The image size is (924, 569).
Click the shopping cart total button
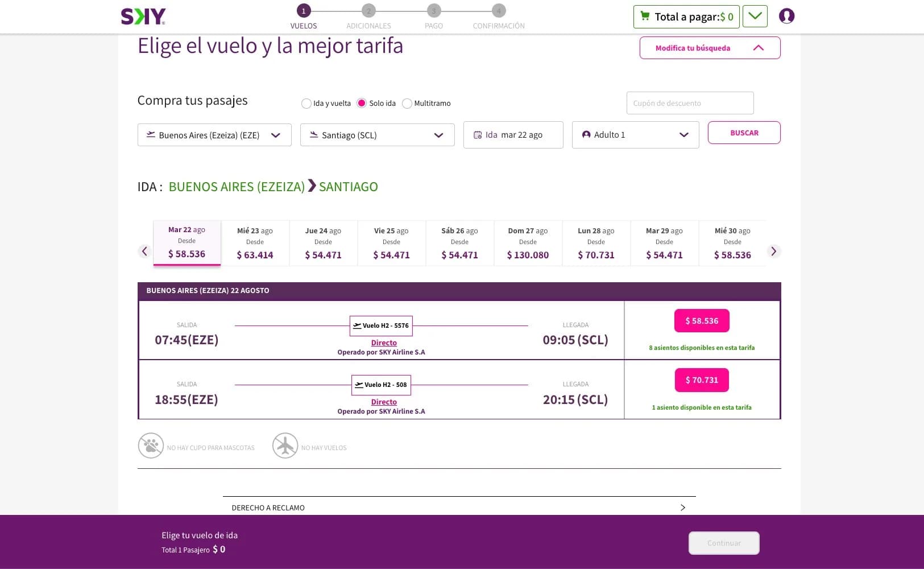686,17
